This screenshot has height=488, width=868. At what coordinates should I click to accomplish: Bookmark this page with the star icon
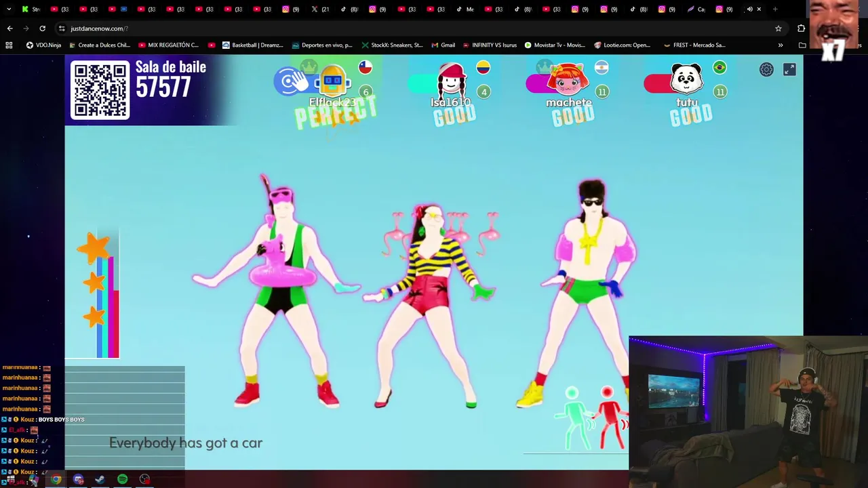[x=778, y=28]
